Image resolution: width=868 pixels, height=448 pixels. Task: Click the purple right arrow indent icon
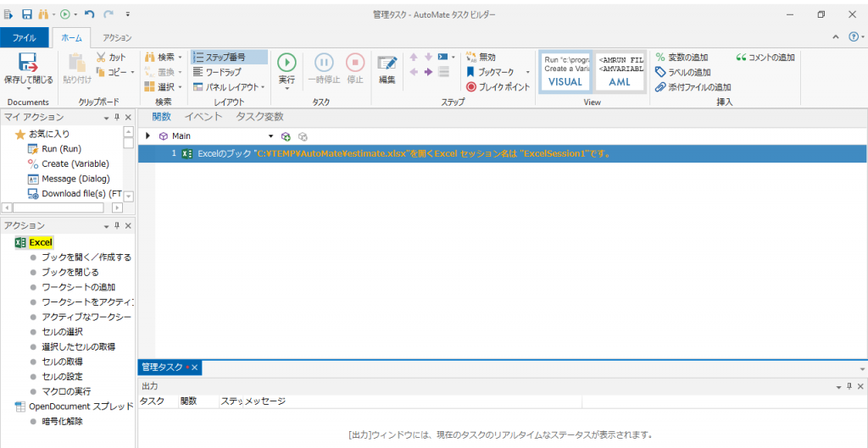pyautogui.click(x=428, y=71)
